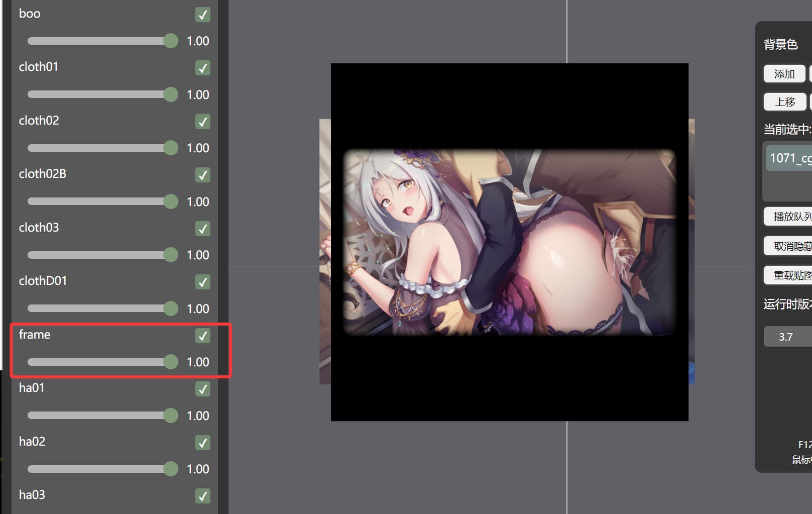Click the 上移 button

[x=784, y=102]
